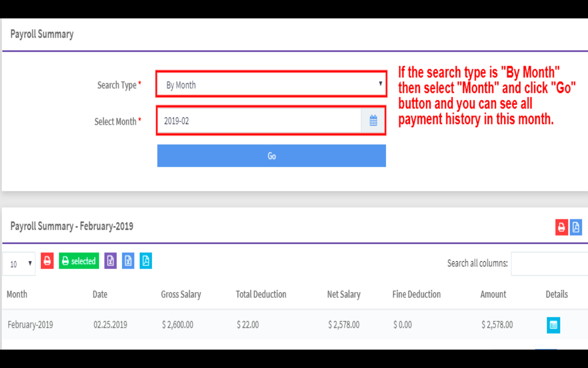
Task: Open the calendar picker for Select Month
Action: [373, 121]
